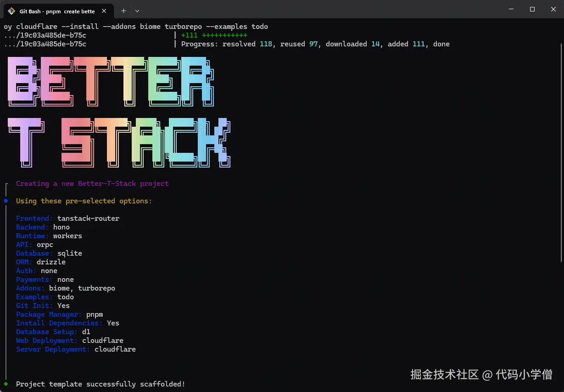The image size is (564, 392).
Task: Open a new terminal tab
Action: 123,11
